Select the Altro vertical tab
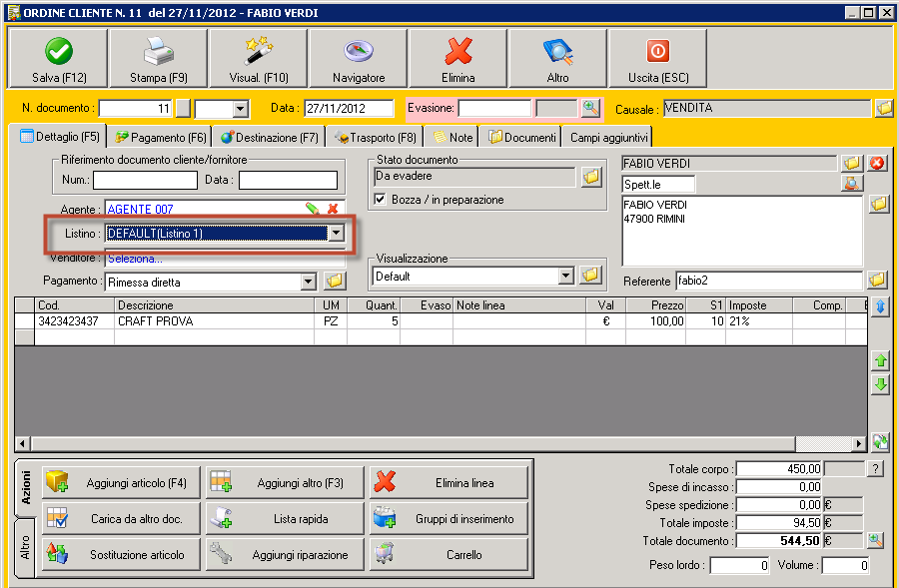The image size is (899, 588). tap(25, 547)
